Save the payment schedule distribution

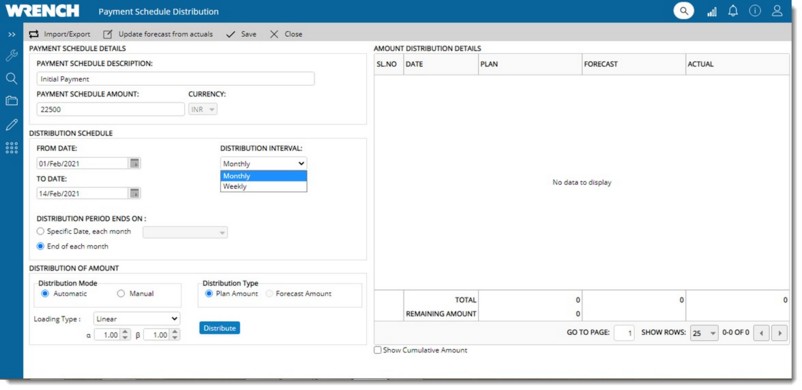click(x=241, y=34)
